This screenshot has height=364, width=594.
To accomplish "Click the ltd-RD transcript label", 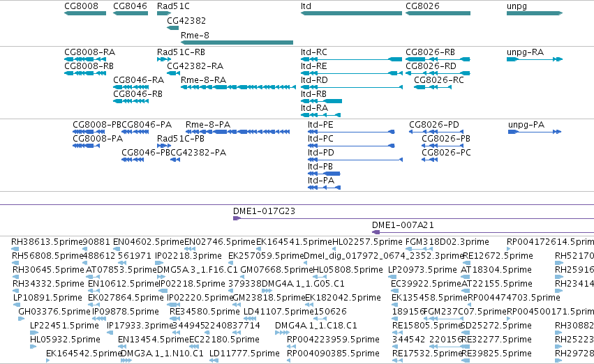I will point(314,80).
